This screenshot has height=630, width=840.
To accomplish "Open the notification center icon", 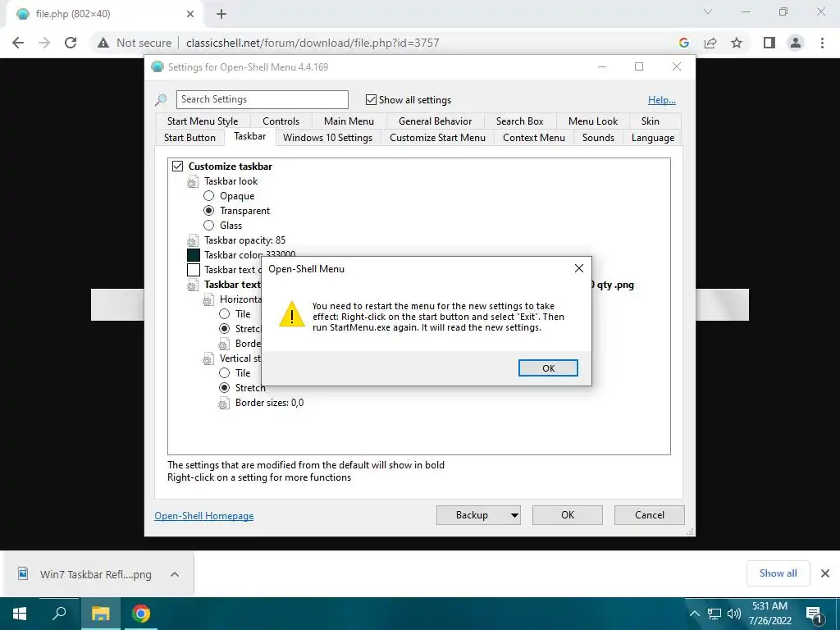I will pyautogui.click(x=815, y=615).
